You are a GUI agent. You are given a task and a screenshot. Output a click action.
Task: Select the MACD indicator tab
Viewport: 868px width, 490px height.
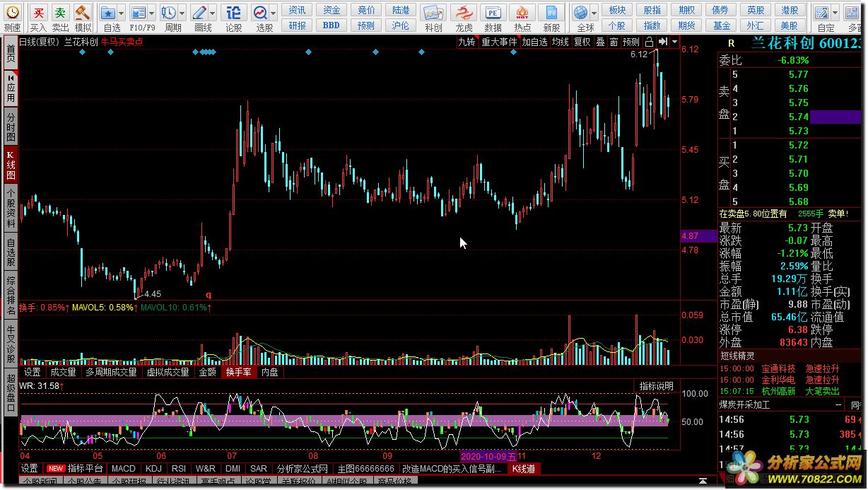coord(124,468)
